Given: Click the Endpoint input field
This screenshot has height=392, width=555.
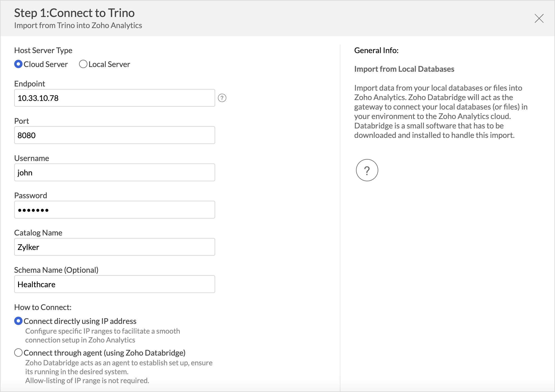Looking at the screenshot, I should (114, 98).
